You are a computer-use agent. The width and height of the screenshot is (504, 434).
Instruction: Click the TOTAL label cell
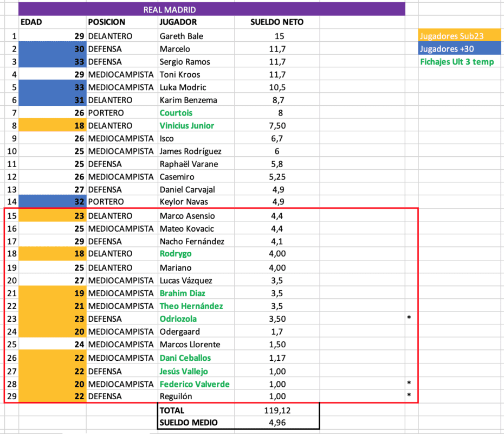coord(172,411)
